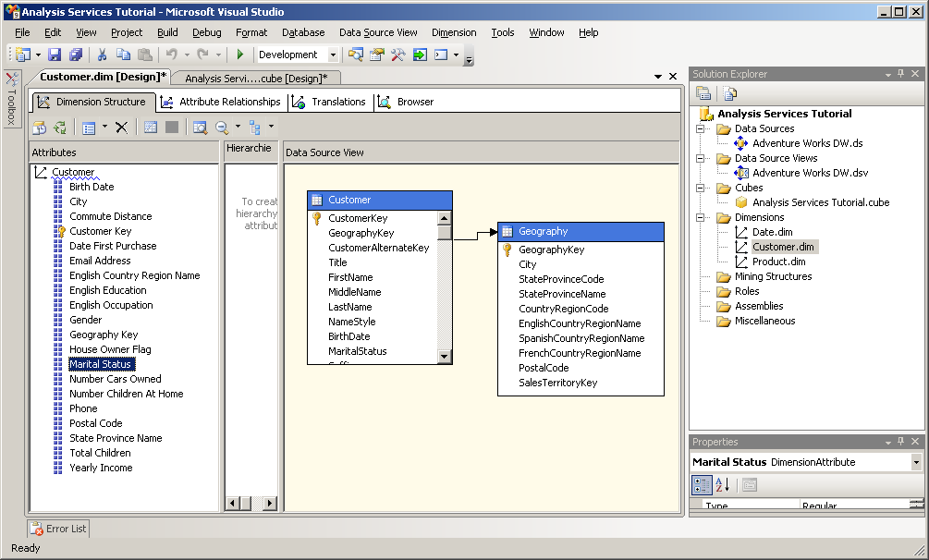Click Categorized view icon in Properties panel
This screenshot has height=560, width=929.
click(x=702, y=485)
